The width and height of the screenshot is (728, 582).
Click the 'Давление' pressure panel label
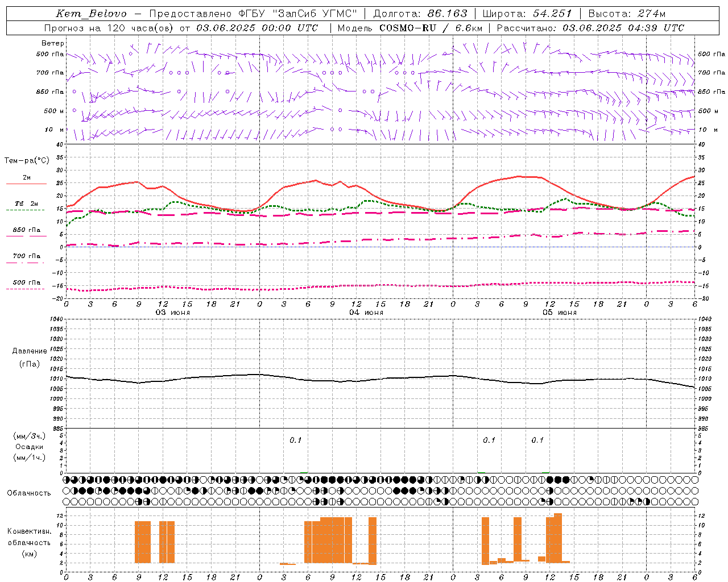pyautogui.click(x=30, y=351)
